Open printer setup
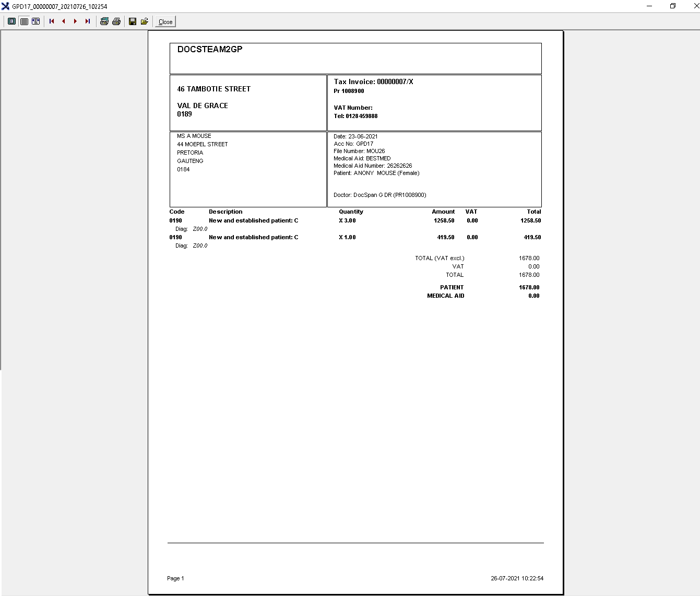Image resolution: width=700 pixels, height=596 pixels. click(x=104, y=21)
